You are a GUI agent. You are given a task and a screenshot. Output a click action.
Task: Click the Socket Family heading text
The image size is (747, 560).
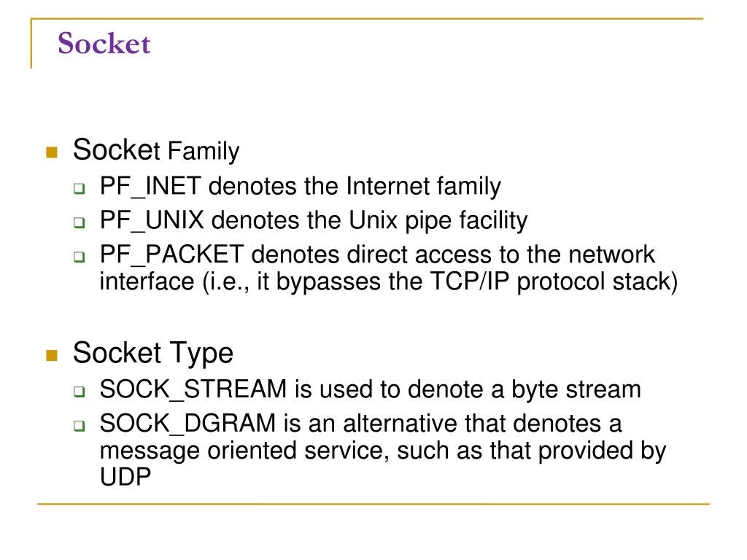pyautogui.click(x=156, y=150)
